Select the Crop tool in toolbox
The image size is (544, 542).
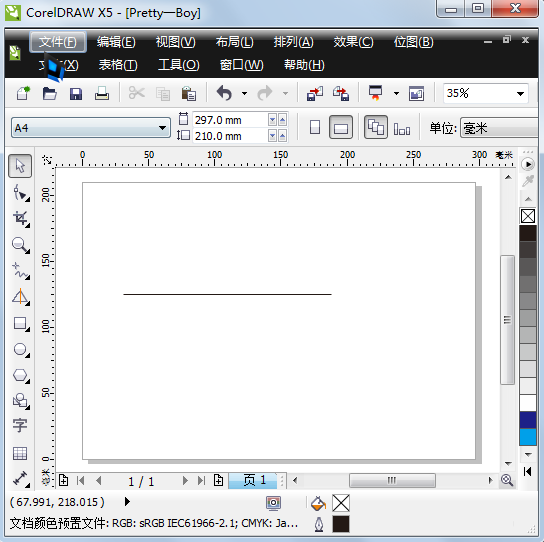21,219
